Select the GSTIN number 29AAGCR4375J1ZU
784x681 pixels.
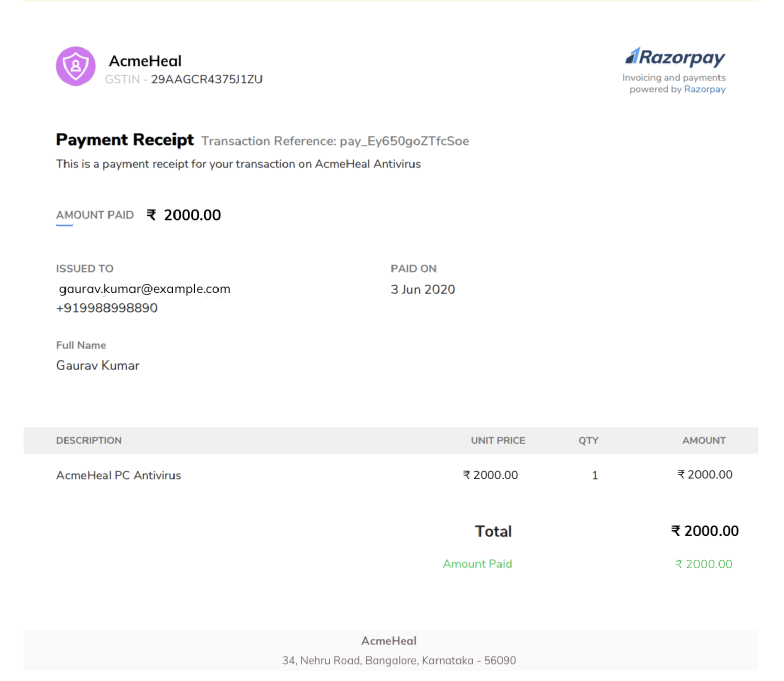point(207,79)
